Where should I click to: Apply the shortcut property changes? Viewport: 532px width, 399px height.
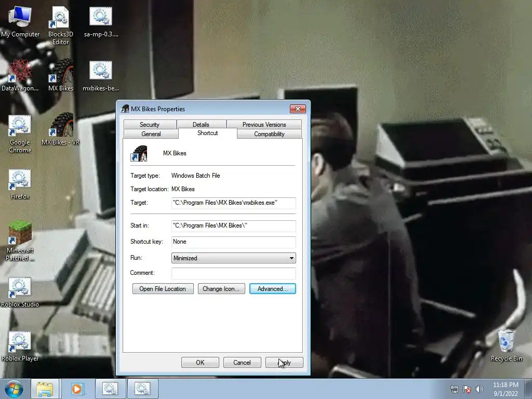(x=284, y=362)
